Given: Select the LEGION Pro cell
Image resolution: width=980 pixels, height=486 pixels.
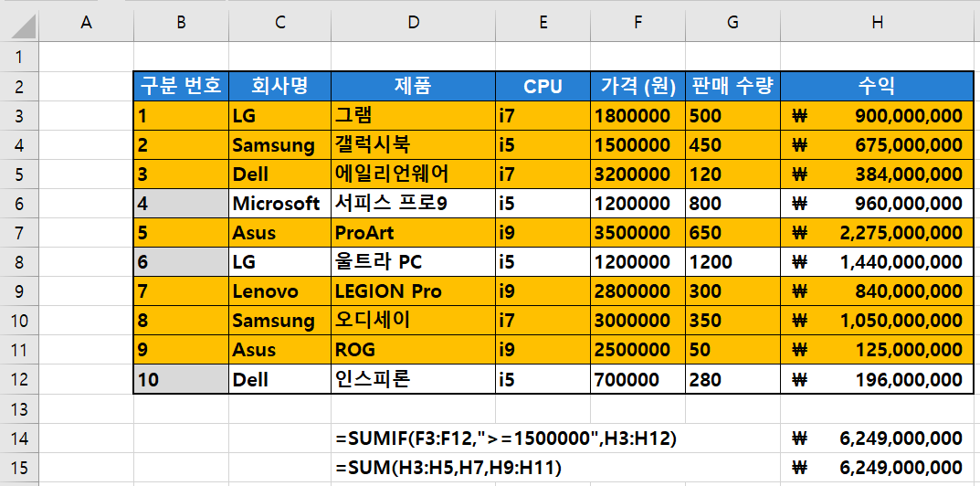Looking at the screenshot, I should click(x=413, y=291).
